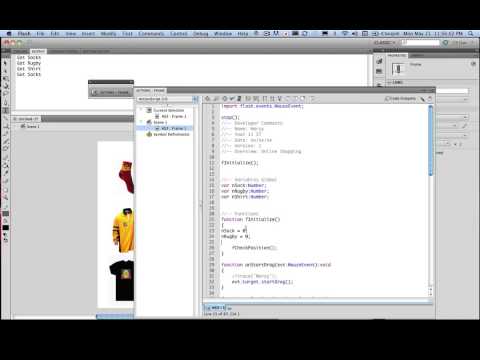Select the Selection arrow tool

pyautogui.click(x=5, y=63)
